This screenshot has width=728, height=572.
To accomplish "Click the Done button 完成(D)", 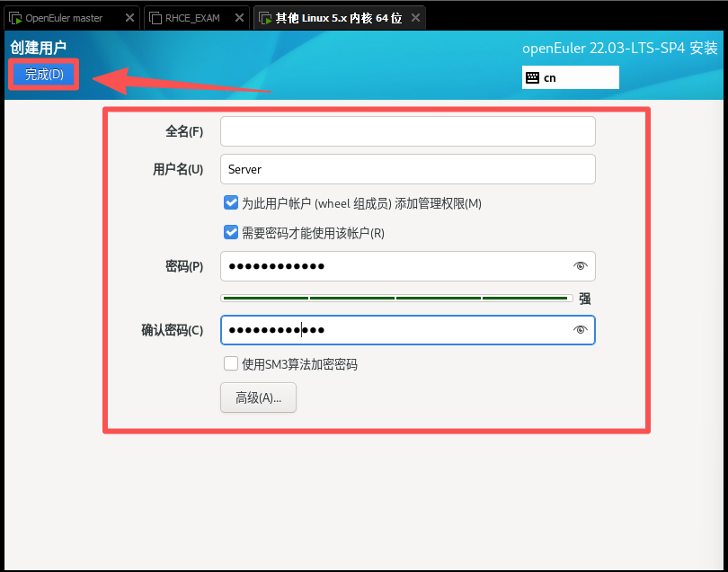I will pyautogui.click(x=44, y=75).
